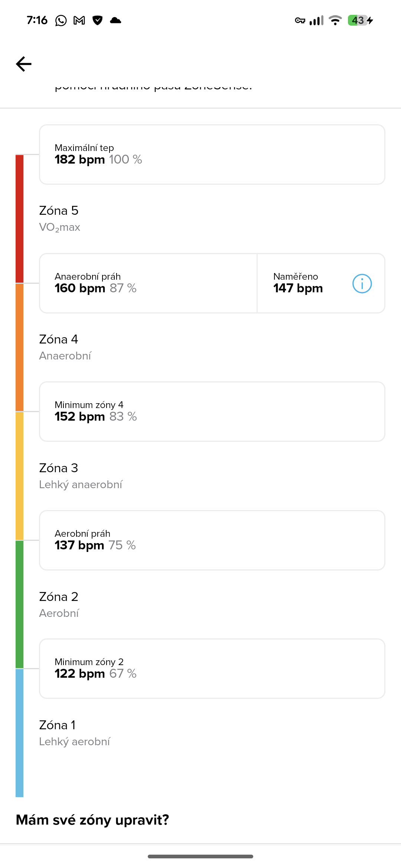This screenshot has height=868, width=401.
Task: Tap the orange Zóna 4 color bar
Action: pos(19,347)
